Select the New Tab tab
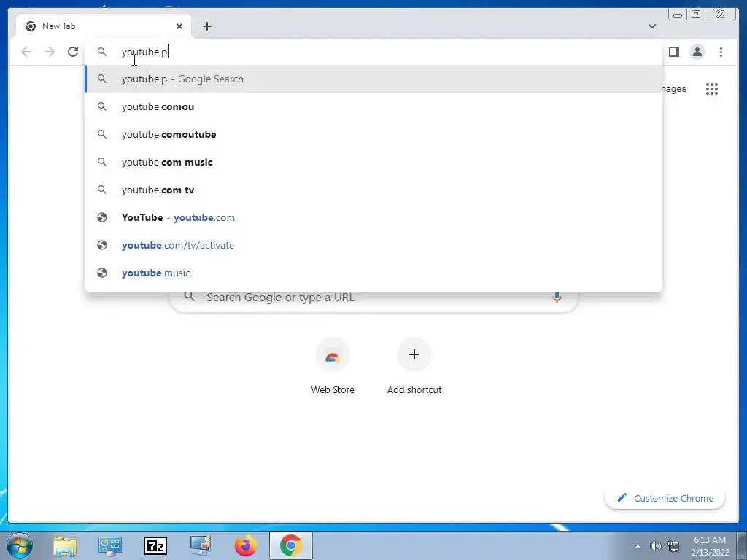 click(104, 26)
